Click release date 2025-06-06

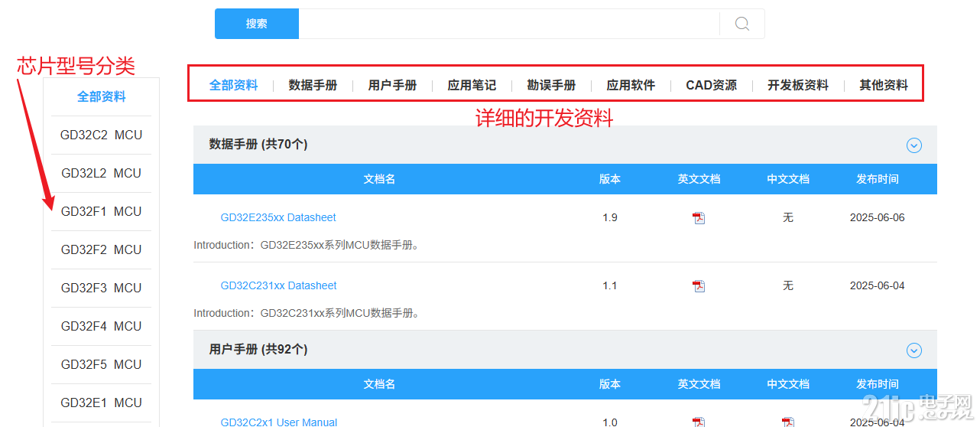877,218
